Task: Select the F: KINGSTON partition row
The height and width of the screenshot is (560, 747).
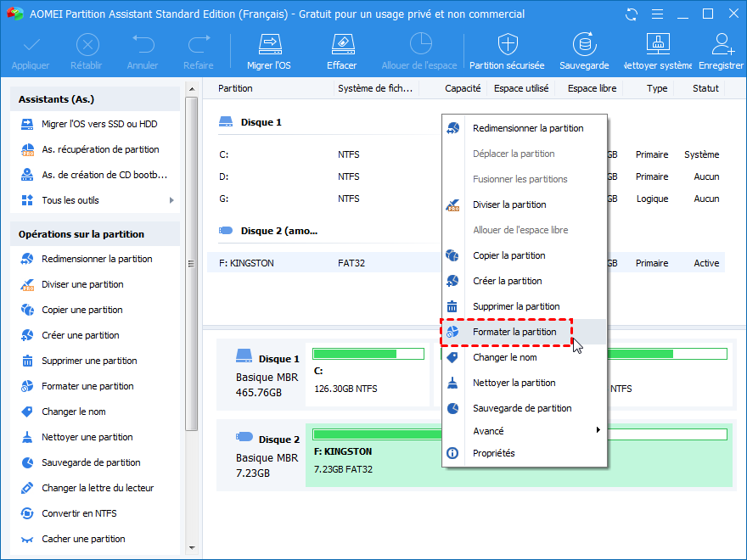Action: click(x=465, y=263)
